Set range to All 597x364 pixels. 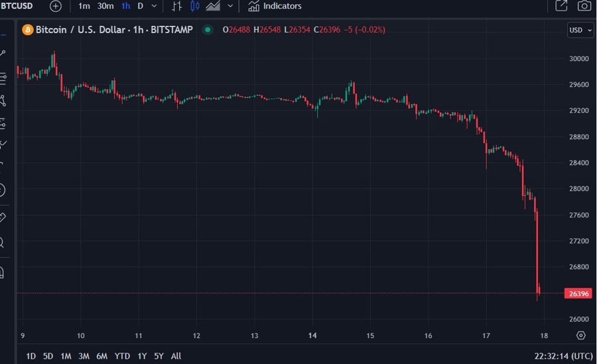pos(176,356)
